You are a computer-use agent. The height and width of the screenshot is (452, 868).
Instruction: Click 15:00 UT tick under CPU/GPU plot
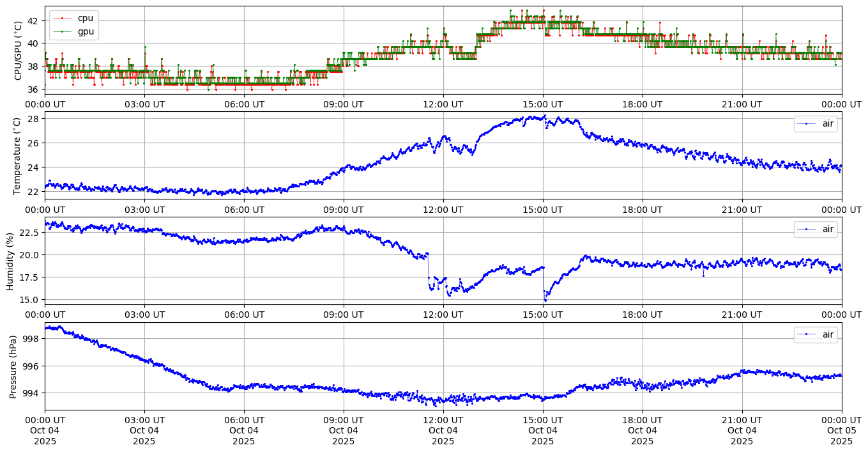click(542, 104)
